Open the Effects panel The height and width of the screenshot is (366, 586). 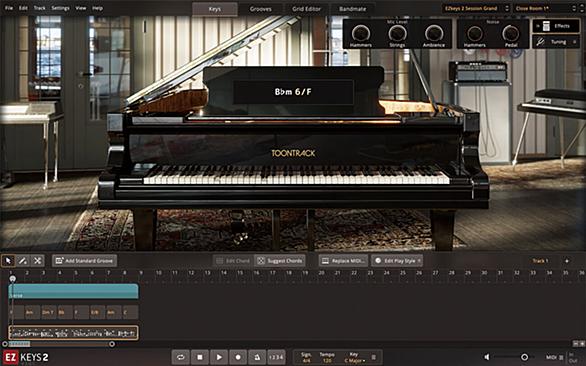tap(556, 26)
